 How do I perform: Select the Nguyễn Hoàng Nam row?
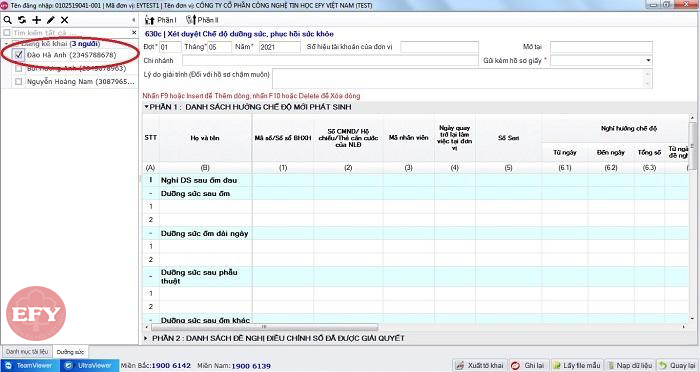[80, 82]
